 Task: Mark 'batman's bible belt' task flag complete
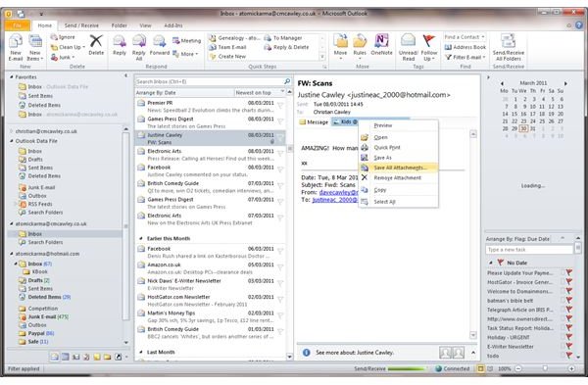[x=568, y=301]
